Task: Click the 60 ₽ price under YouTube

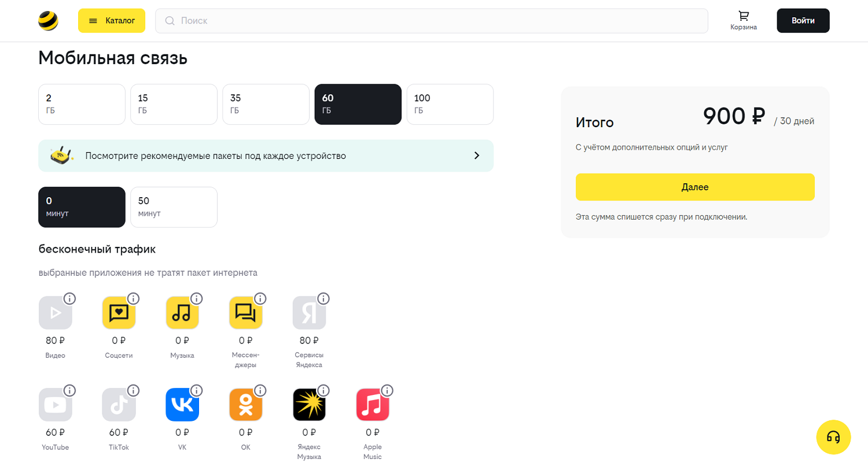Action: pyautogui.click(x=56, y=432)
